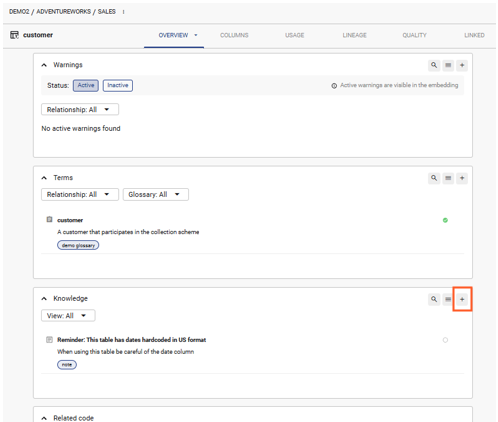Switch to the COLUMNS tab
The height and width of the screenshot is (422, 498).
[234, 35]
